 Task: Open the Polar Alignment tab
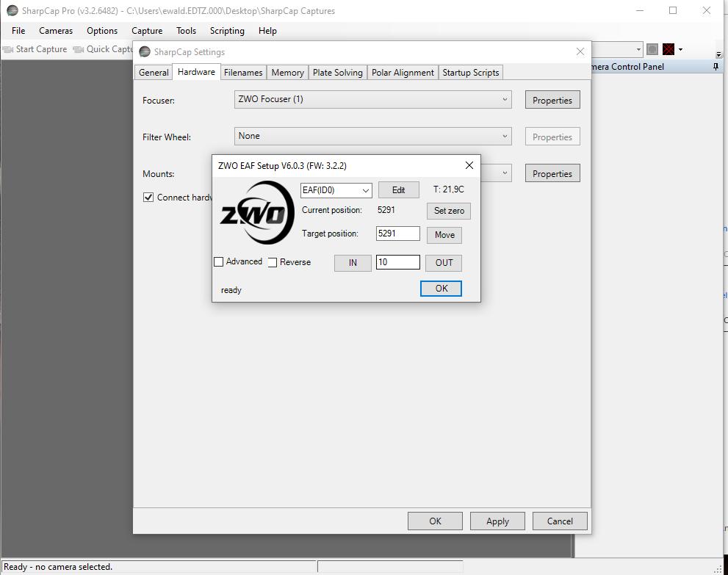403,73
